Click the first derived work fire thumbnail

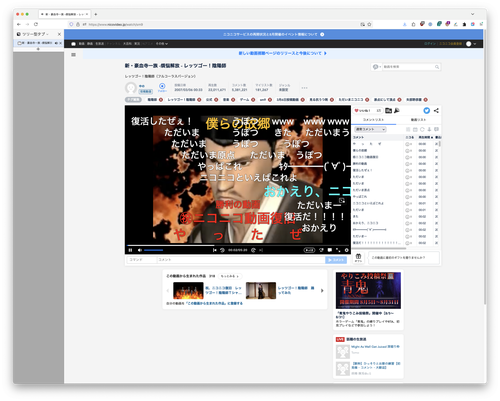click(x=188, y=290)
